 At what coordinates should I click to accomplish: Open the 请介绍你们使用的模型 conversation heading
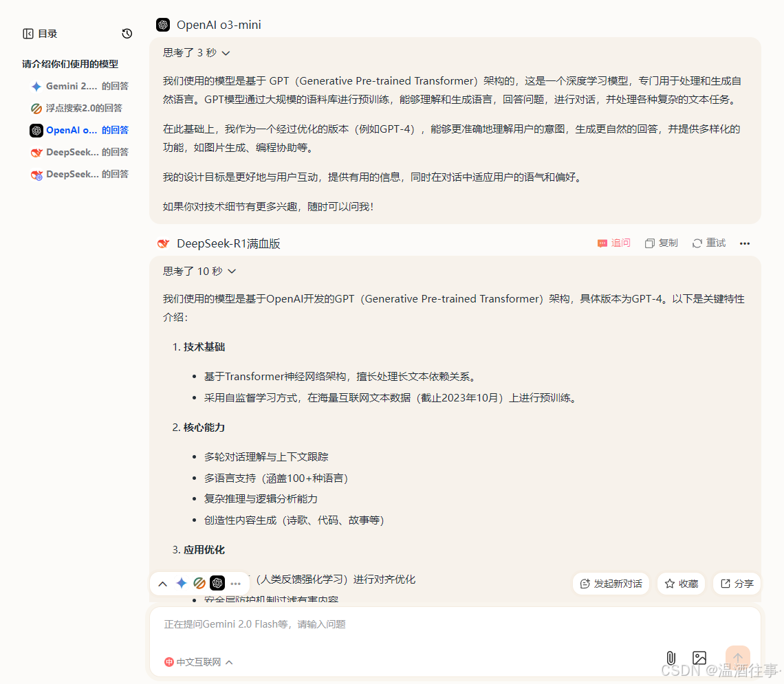[70, 64]
